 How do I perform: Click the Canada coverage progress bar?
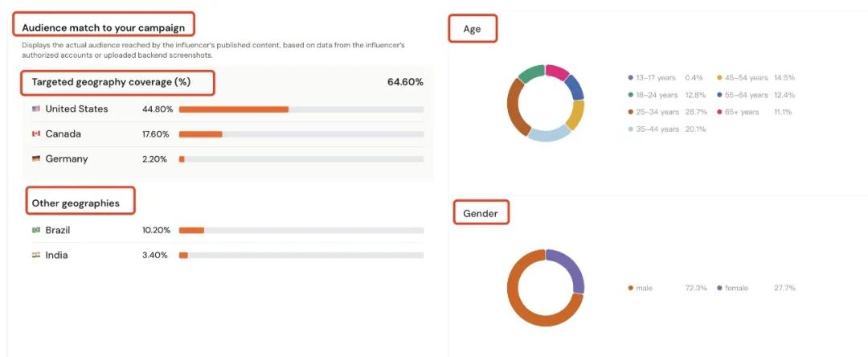tap(301, 133)
